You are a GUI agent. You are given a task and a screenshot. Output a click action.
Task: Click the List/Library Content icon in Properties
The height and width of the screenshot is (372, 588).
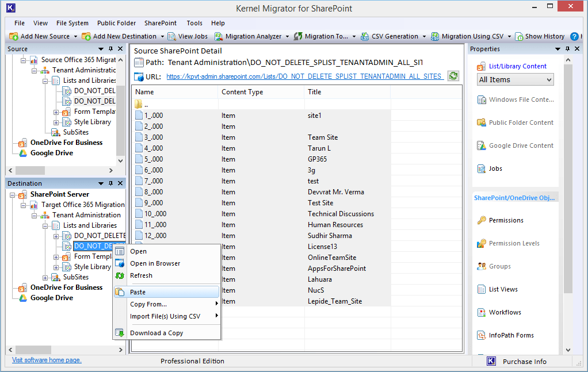(x=481, y=67)
